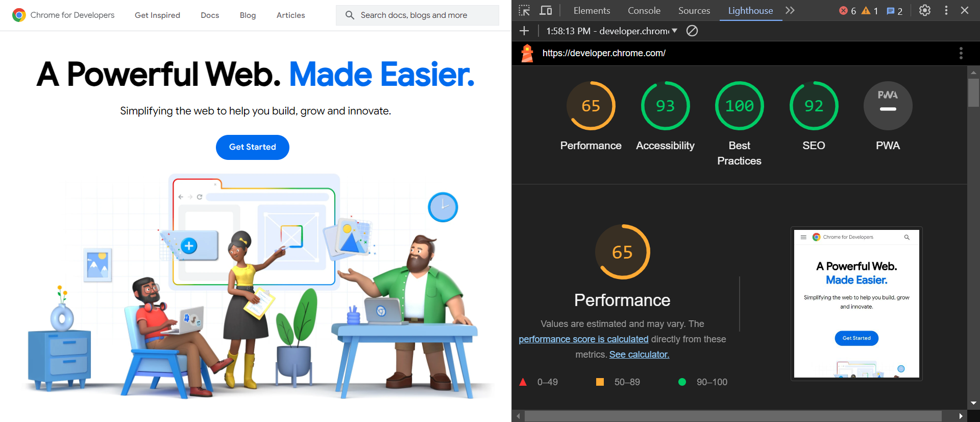This screenshot has width=980, height=422.
Task: Activate the DevTools inspect element picker icon
Action: (x=524, y=10)
